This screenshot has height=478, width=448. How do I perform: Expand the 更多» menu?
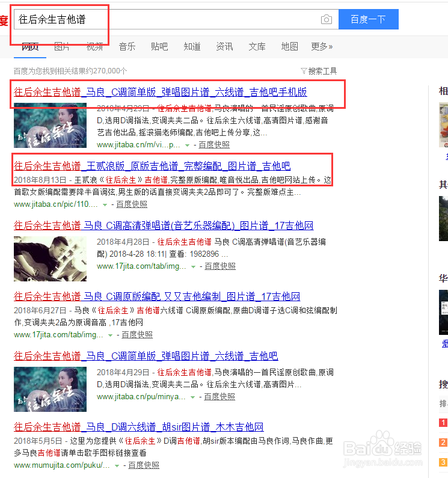(322, 46)
